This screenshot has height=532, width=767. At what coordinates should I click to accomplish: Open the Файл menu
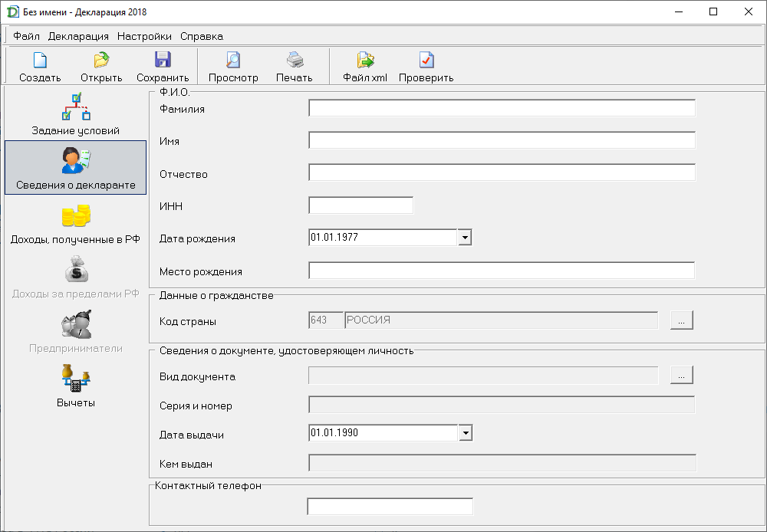[x=26, y=36]
